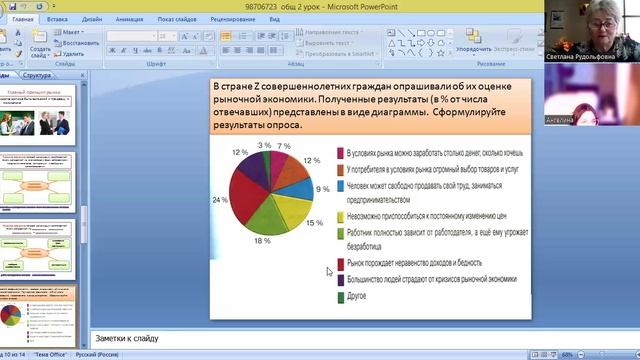Screen dimensions: 640x360
Task: Switch to the Структура outline tab
Action: pos(37,75)
